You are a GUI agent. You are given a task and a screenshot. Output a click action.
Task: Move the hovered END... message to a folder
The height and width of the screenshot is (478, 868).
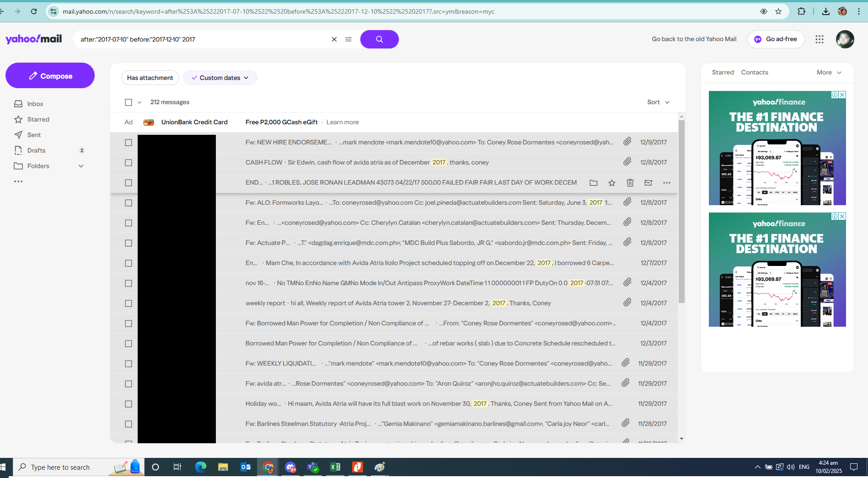click(x=594, y=183)
